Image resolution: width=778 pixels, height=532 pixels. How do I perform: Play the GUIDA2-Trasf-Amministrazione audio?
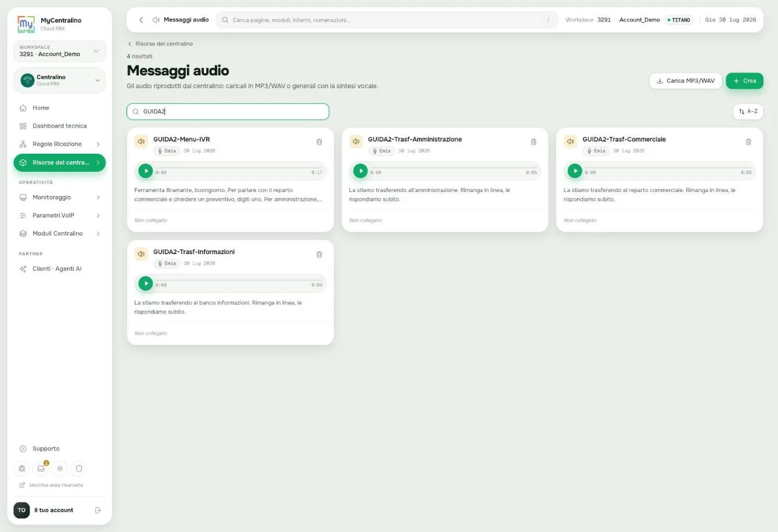tap(361, 171)
